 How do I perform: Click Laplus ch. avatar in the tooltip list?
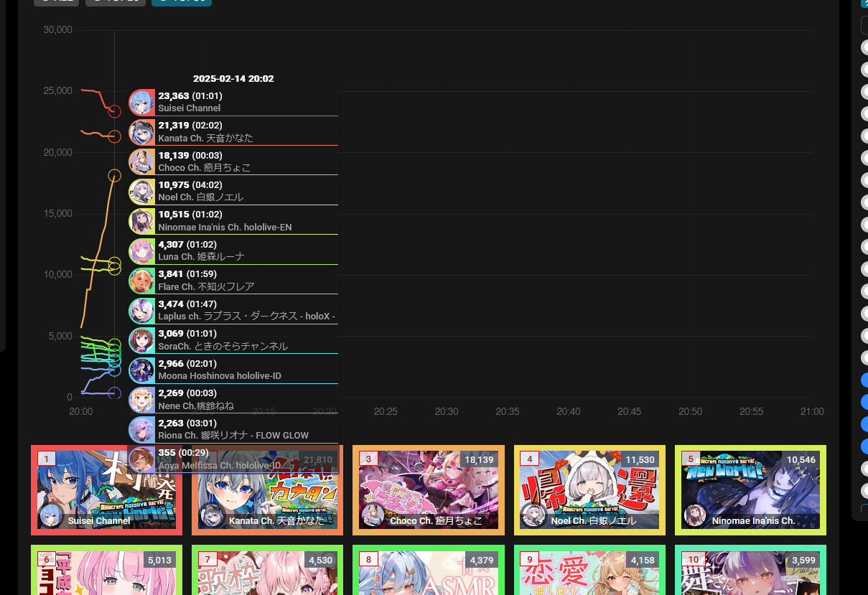pyautogui.click(x=141, y=311)
